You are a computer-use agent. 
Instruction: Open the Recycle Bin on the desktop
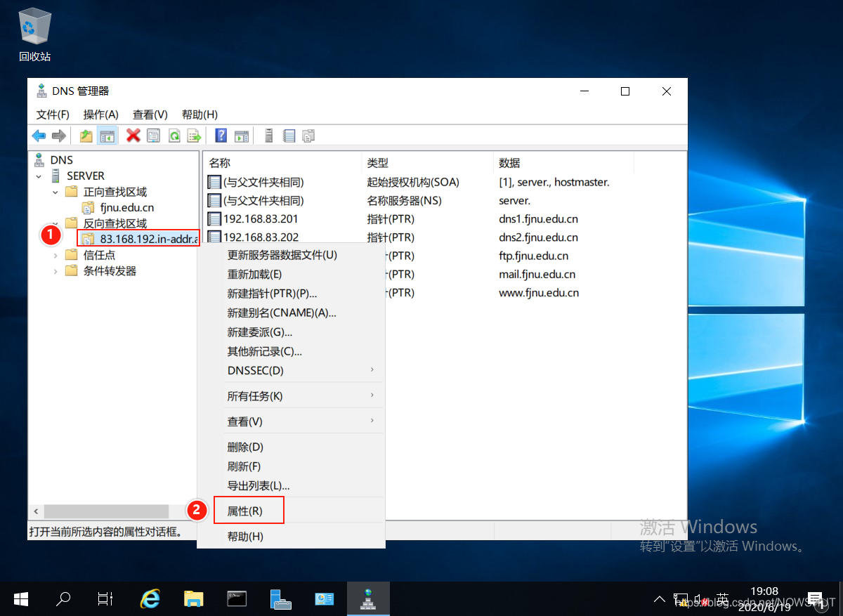[x=34, y=34]
